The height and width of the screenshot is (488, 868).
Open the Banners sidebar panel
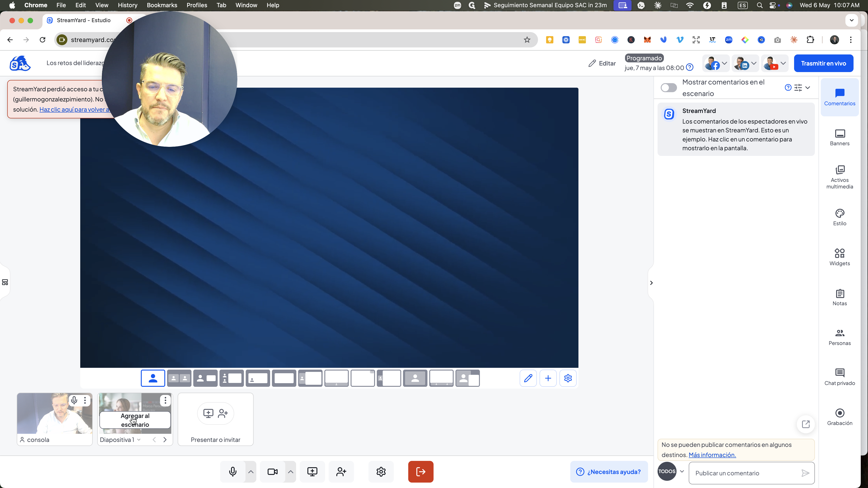click(839, 137)
